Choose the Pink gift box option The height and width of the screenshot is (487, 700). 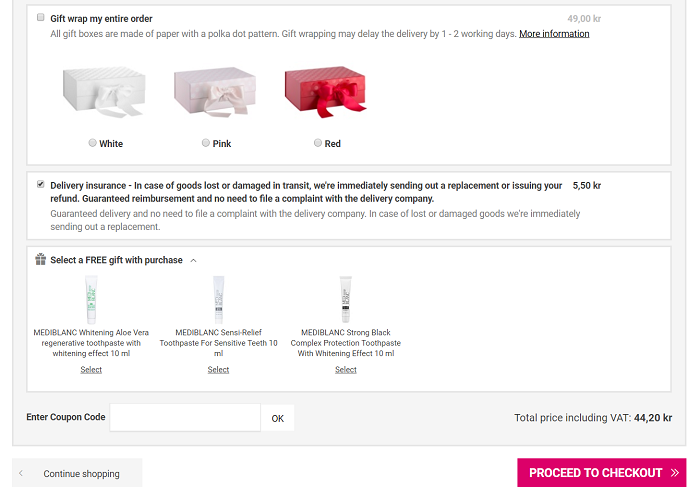(x=205, y=143)
